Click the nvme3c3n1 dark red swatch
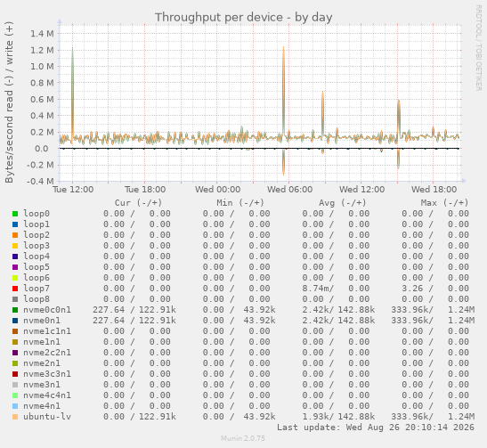Viewport: 487px width, 448px height. click(15, 374)
